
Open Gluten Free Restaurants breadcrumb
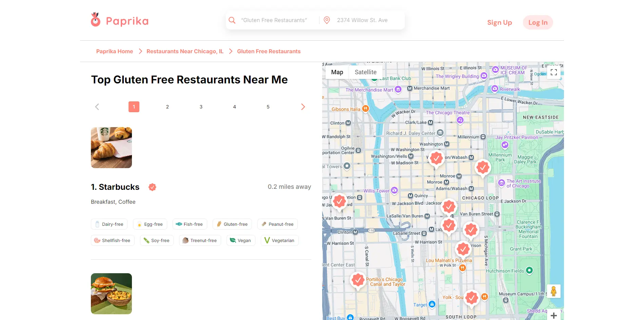(269, 51)
